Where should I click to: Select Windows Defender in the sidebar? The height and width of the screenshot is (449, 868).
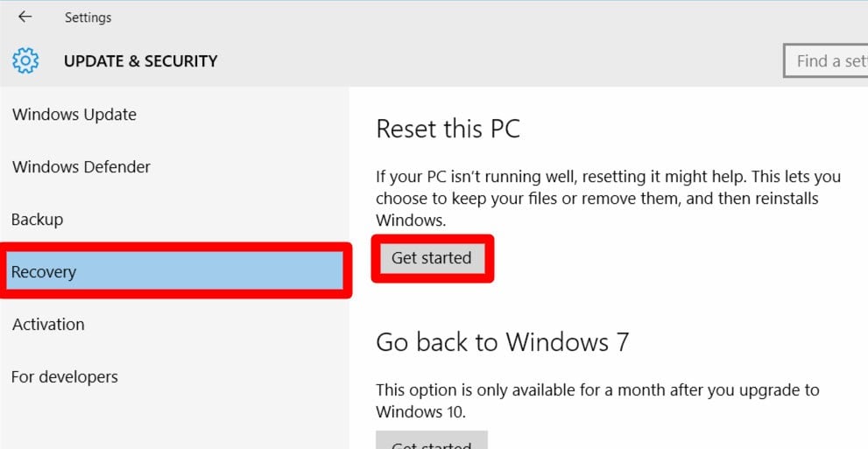[x=81, y=167]
